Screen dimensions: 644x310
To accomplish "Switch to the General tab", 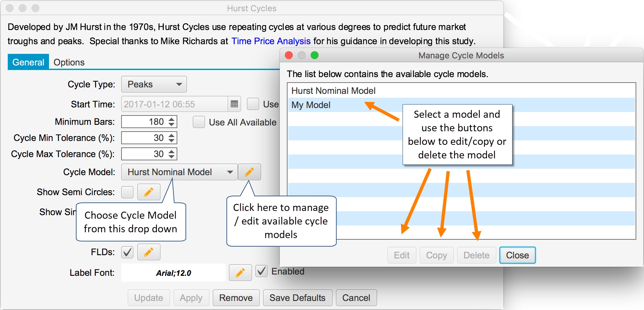I will click(28, 62).
